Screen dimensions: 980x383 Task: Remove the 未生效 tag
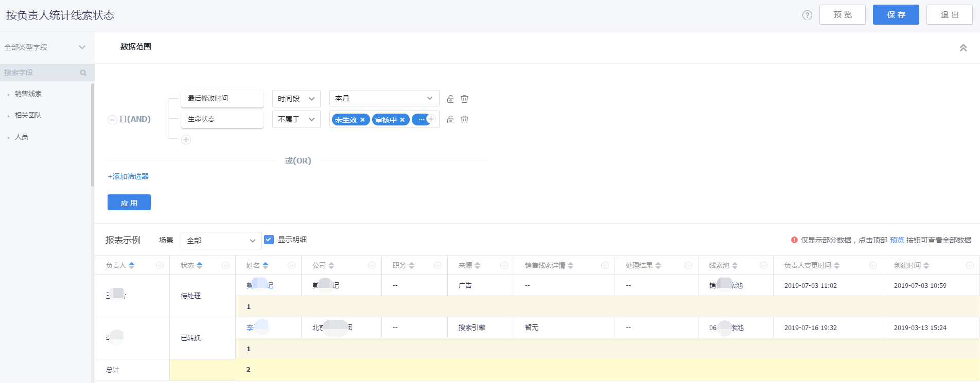tap(362, 120)
